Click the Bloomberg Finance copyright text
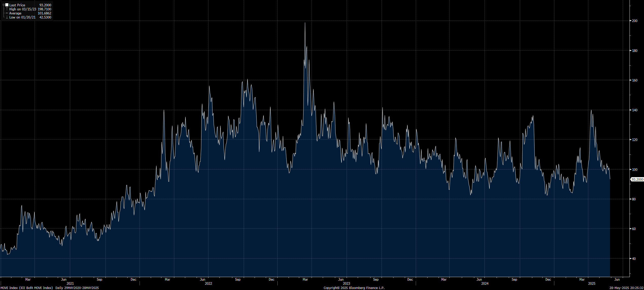 click(x=354, y=288)
